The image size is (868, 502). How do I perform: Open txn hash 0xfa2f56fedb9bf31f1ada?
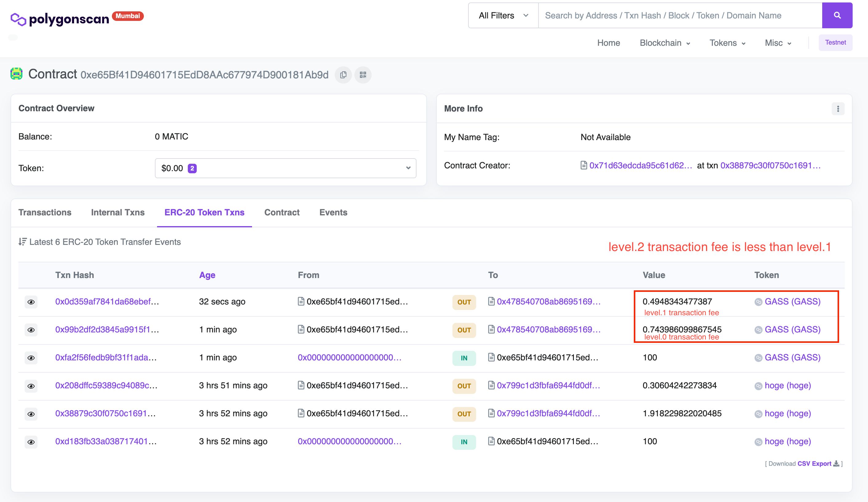click(x=106, y=357)
